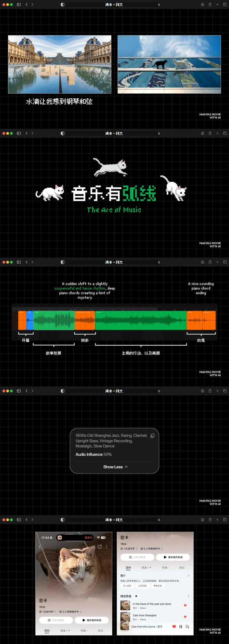Open the three-dot menu on the cat photo

pos(107,547)
